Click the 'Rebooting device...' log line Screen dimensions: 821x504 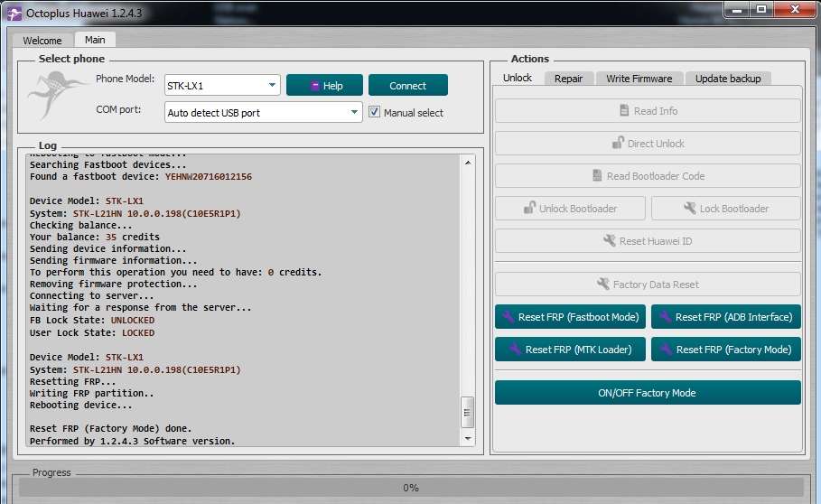pyautogui.click(x=80, y=405)
